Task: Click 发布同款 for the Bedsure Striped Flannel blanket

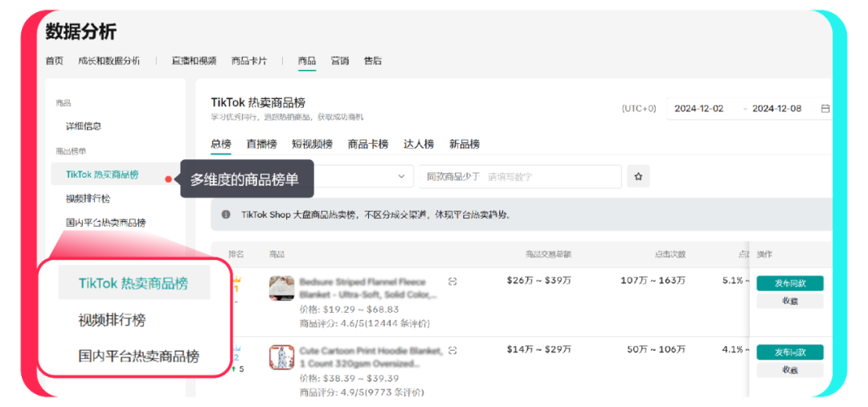Action: [790, 283]
